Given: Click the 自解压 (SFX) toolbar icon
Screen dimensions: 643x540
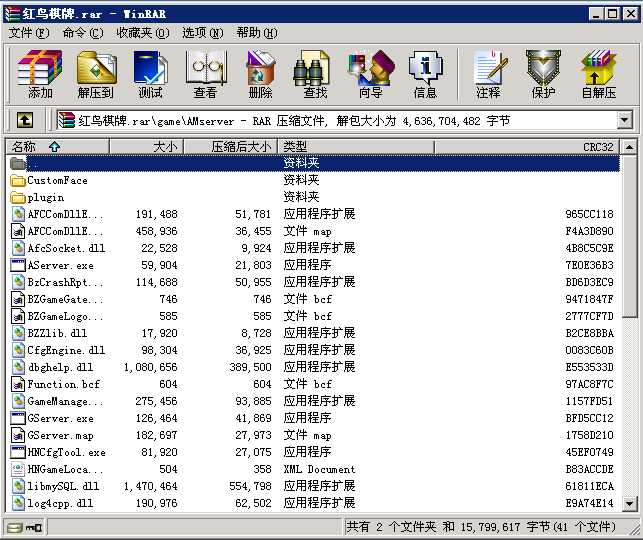Looking at the screenshot, I should [599, 74].
